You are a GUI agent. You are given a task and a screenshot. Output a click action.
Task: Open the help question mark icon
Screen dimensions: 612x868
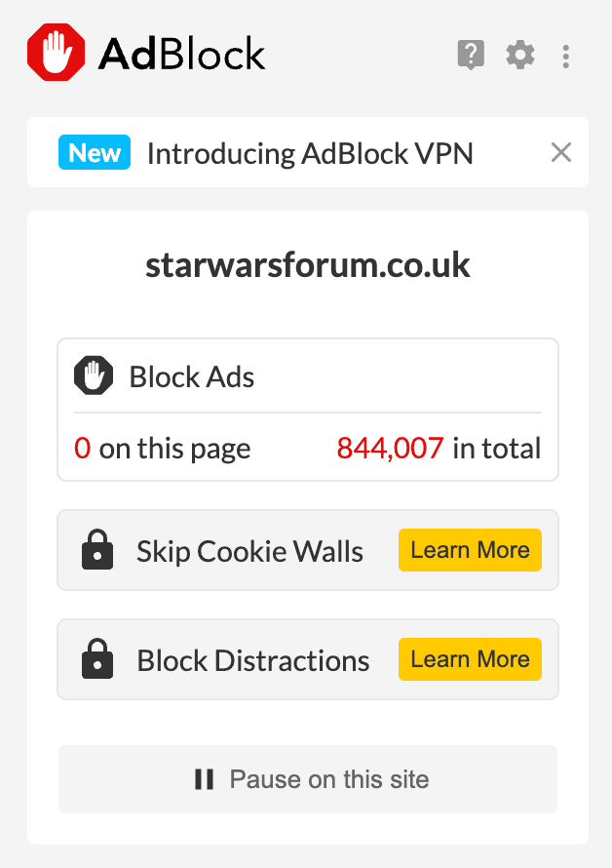pyautogui.click(x=471, y=55)
